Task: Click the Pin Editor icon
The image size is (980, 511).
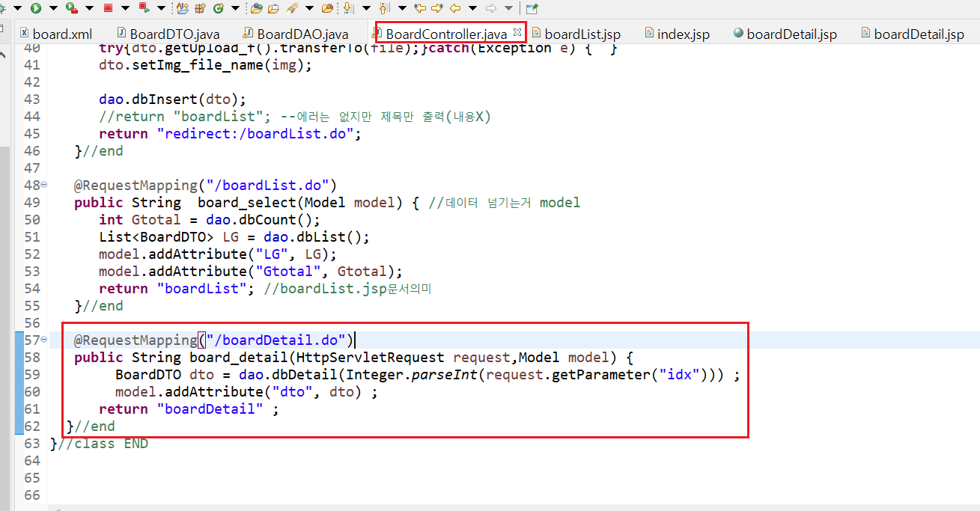Action: click(x=532, y=8)
